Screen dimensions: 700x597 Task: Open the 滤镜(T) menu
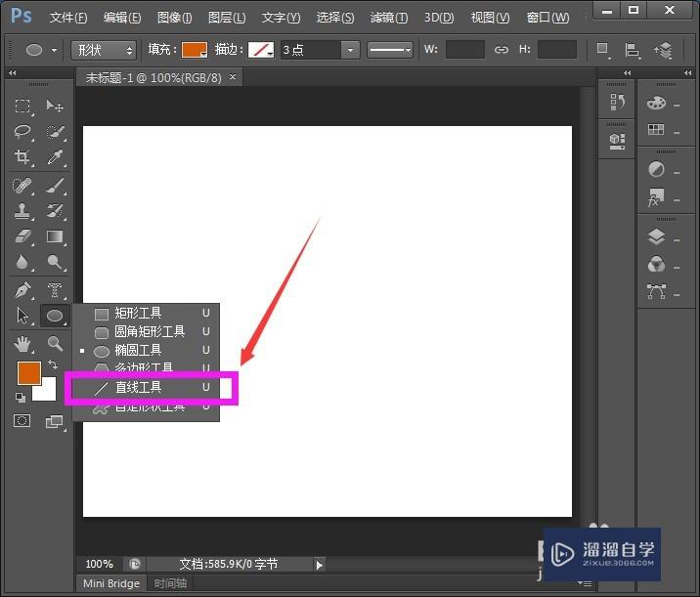pos(388,18)
